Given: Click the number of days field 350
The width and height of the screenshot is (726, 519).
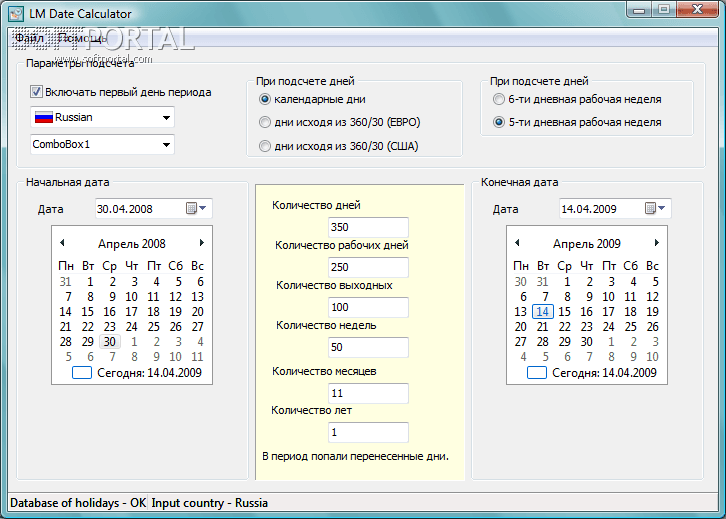Looking at the screenshot, I should point(368,227).
